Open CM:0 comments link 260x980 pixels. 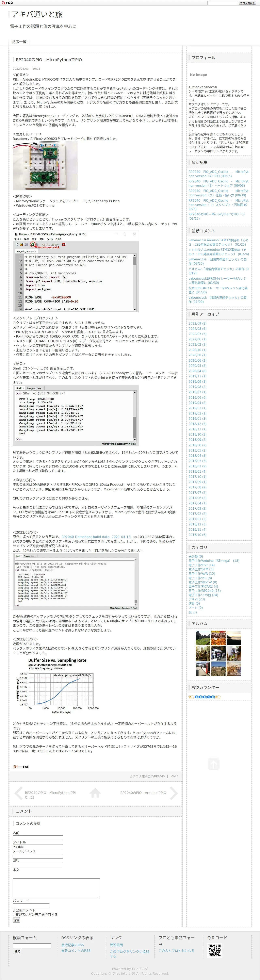click(x=175, y=777)
